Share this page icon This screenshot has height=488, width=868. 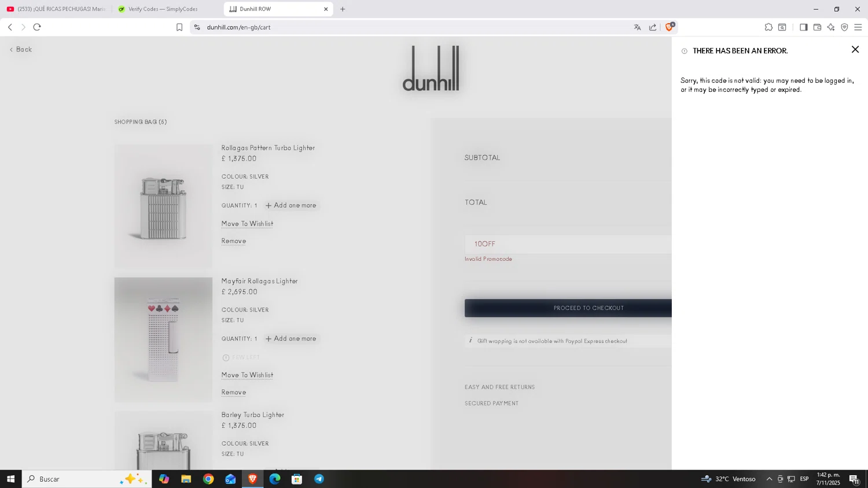point(653,27)
